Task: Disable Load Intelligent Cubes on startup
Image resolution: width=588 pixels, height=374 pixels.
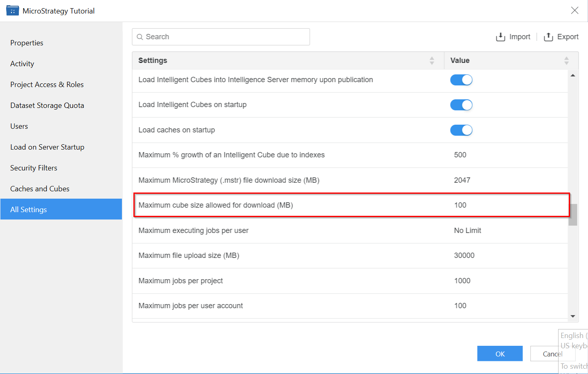Action: pos(461,105)
